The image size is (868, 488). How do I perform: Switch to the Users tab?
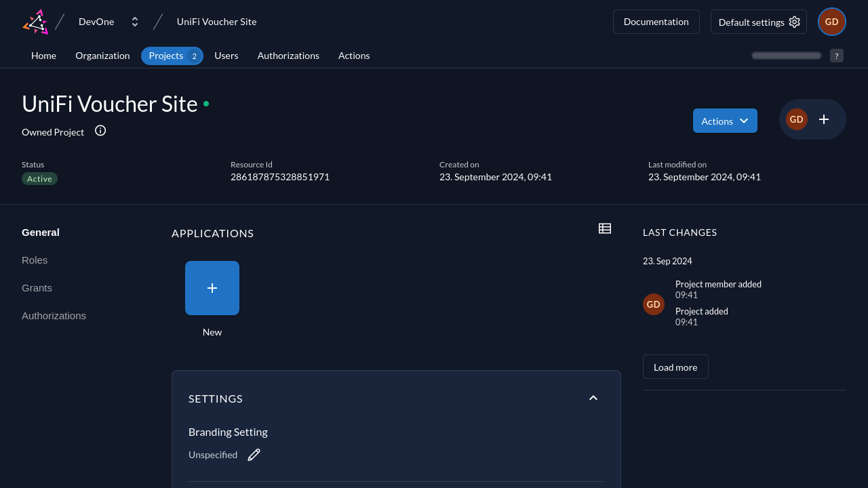tap(226, 56)
